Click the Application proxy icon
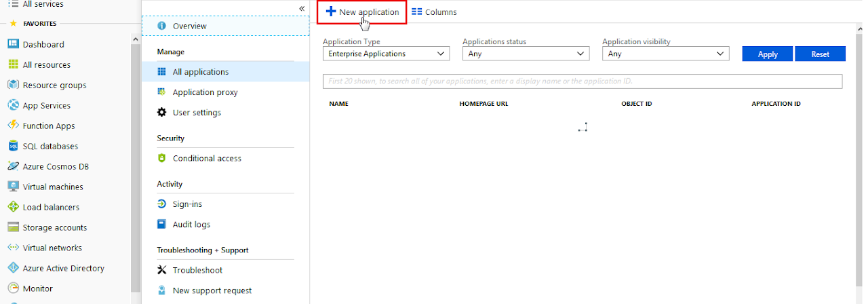This screenshot has height=304, width=868. tap(161, 92)
